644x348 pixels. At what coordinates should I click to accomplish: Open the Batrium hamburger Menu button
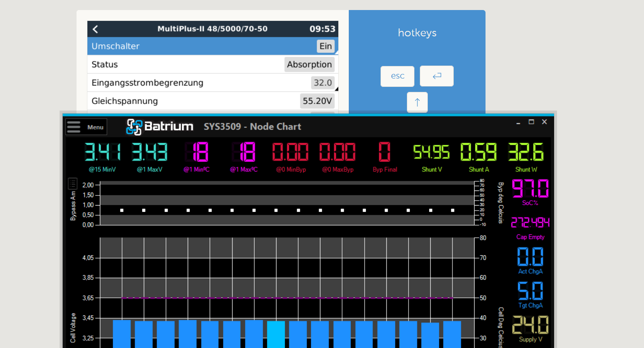[x=86, y=127]
